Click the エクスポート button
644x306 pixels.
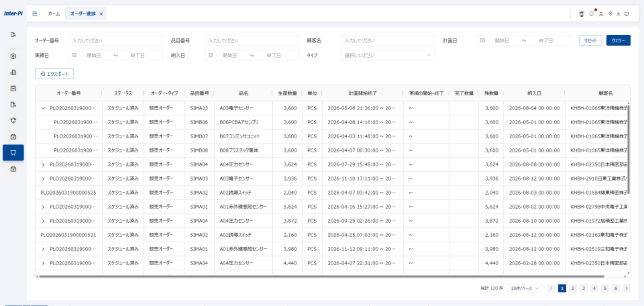coord(54,74)
